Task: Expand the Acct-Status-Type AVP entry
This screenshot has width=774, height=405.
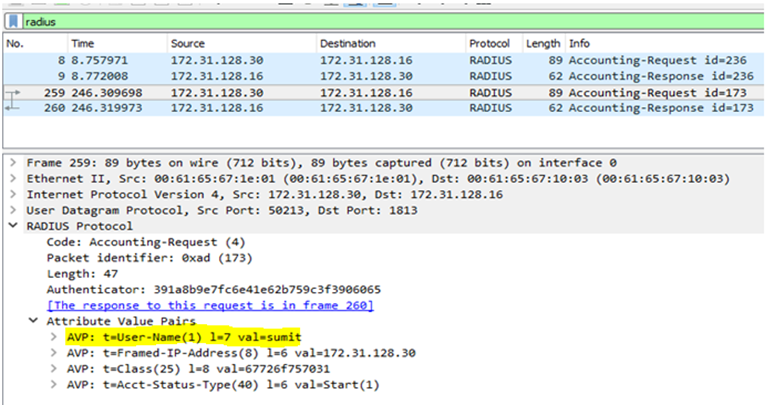Action: [55, 385]
